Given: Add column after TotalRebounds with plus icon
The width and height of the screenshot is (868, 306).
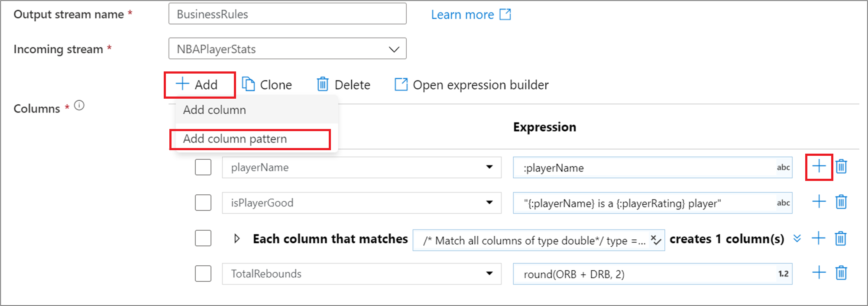Looking at the screenshot, I should point(819,273).
